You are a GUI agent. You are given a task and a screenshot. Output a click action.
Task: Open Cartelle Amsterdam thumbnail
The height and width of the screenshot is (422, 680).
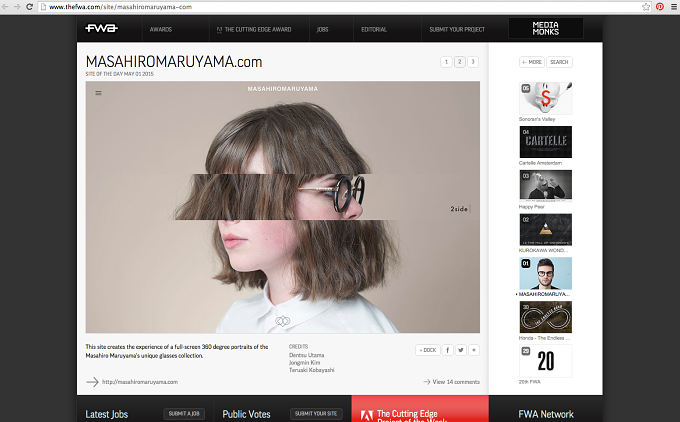click(x=546, y=142)
